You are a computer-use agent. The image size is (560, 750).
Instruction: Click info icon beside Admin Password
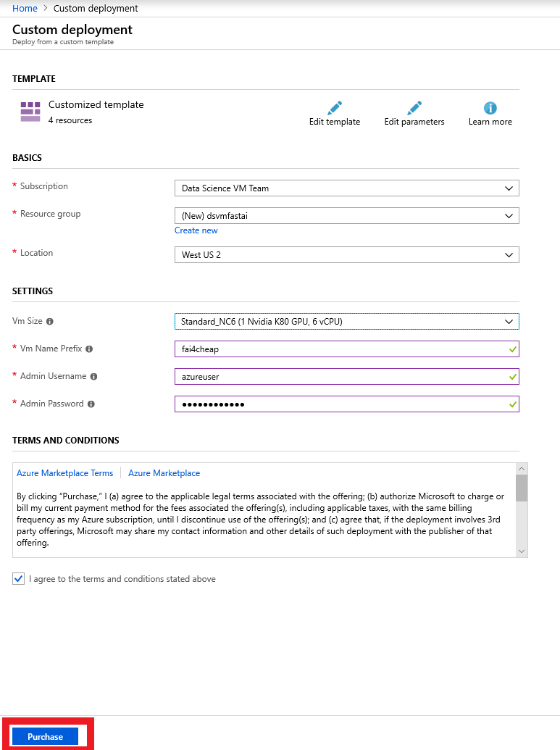[x=91, y=404]
